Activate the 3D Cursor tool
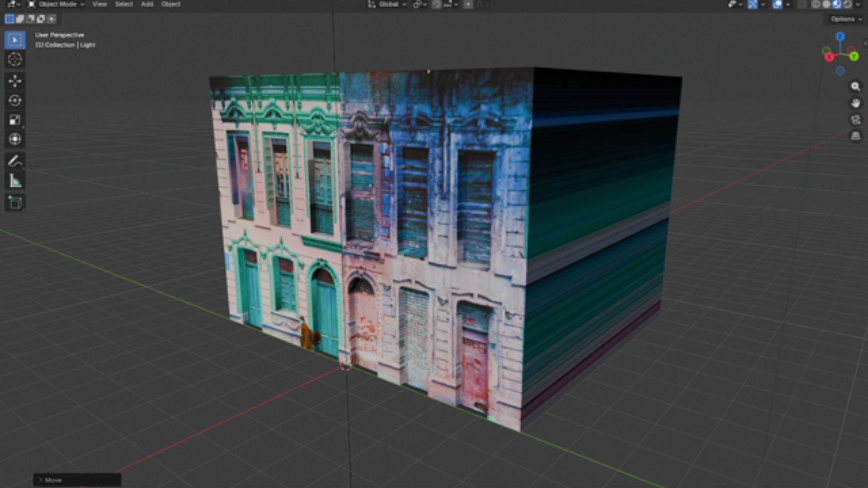868x488 pixels. point(15,59)
